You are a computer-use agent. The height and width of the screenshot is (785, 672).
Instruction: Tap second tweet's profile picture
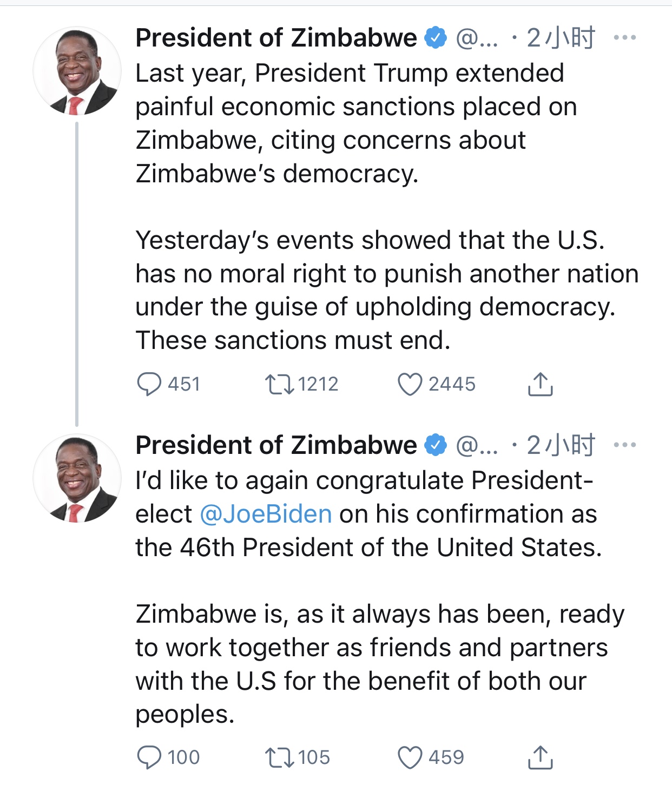coord(77,478)
